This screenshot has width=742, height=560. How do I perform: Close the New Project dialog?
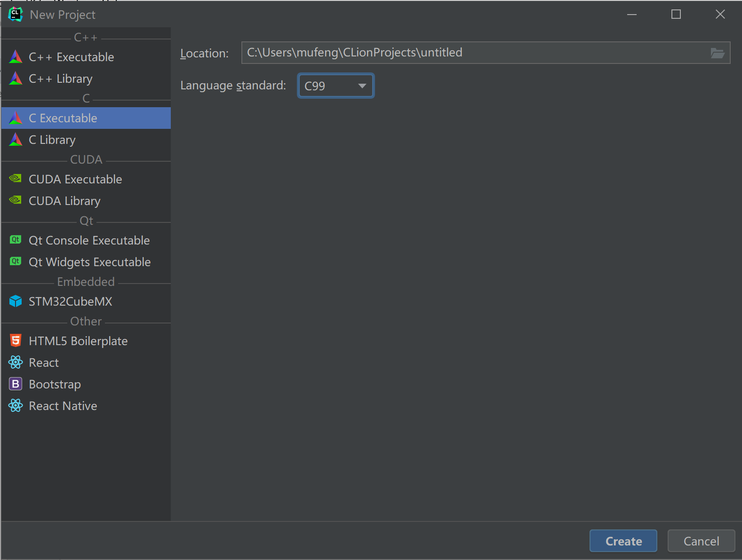coord(720,15)
